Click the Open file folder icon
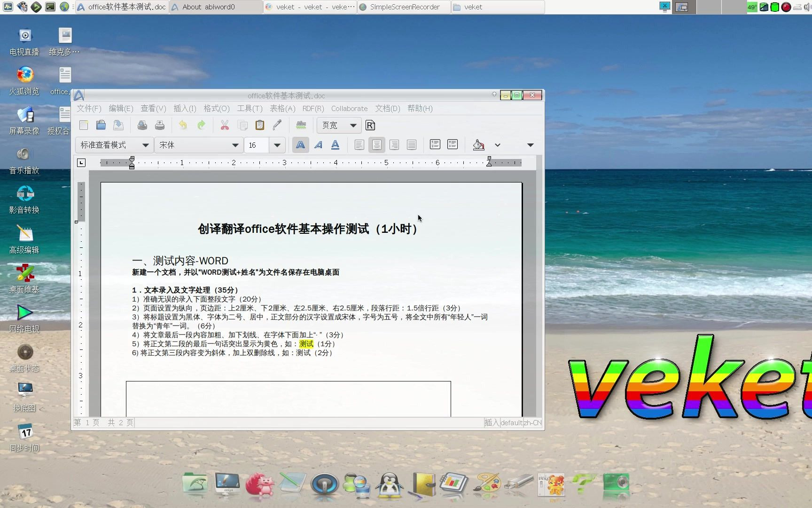 coord(101,125)
